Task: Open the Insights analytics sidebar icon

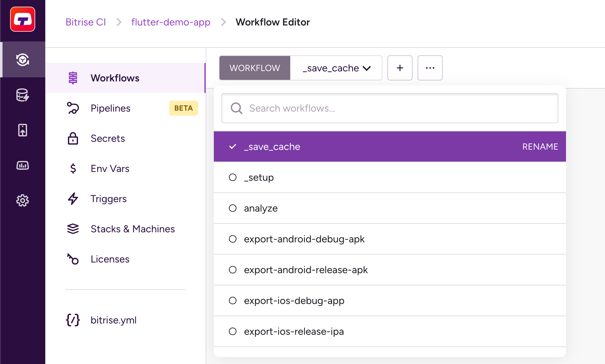Action: pos(22,165)
